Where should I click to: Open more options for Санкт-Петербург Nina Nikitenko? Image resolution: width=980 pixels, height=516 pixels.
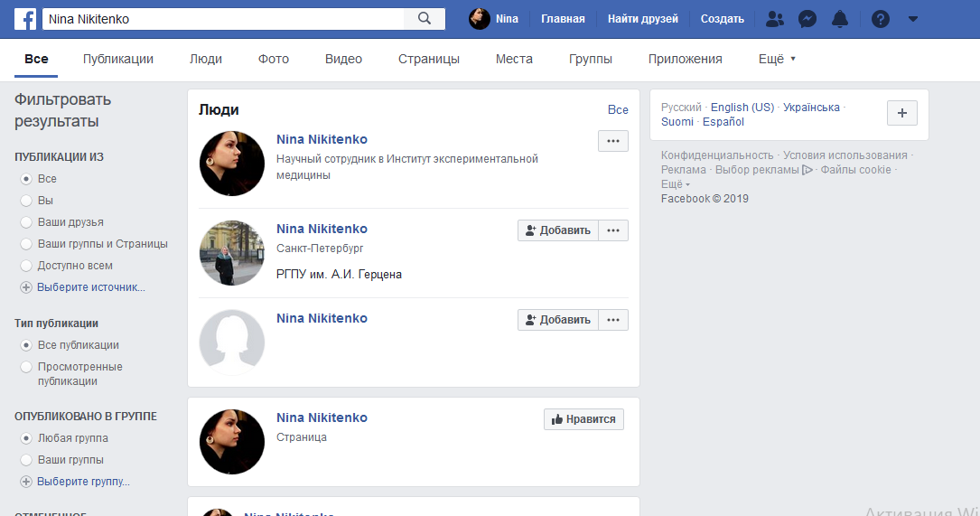pyautogui.click(x=613, y=230)
